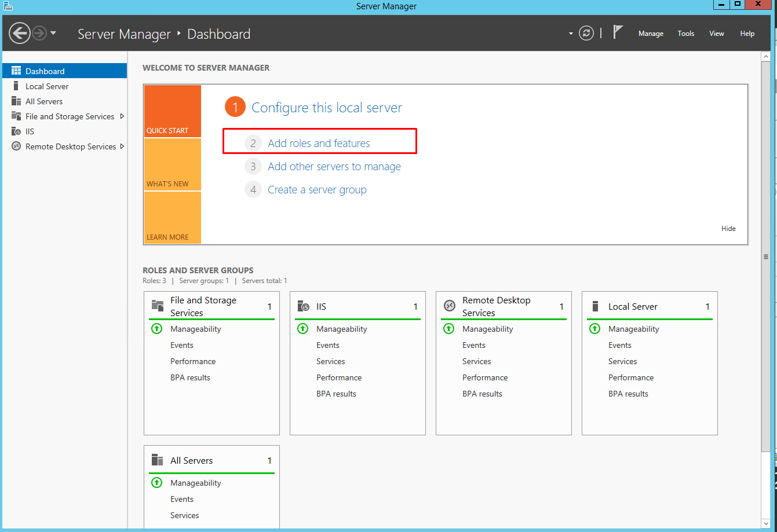Click Configure this local server link

(327, 108)
